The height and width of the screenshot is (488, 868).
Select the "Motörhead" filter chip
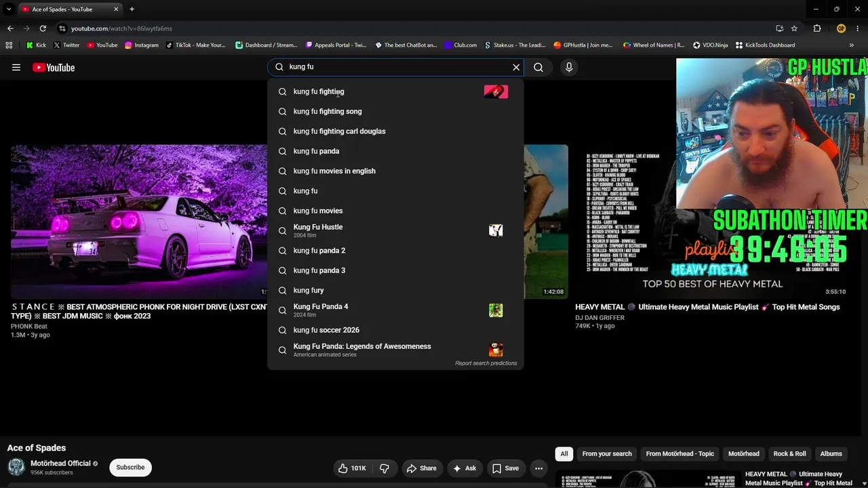tap(744, 454)
